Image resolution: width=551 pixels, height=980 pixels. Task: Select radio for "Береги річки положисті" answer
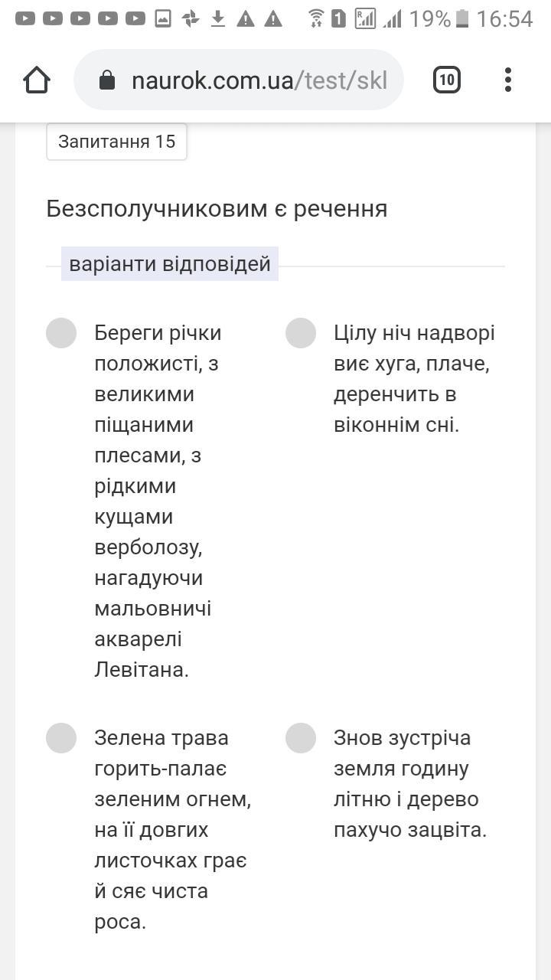pyautogui.click(x=61, y=333)
